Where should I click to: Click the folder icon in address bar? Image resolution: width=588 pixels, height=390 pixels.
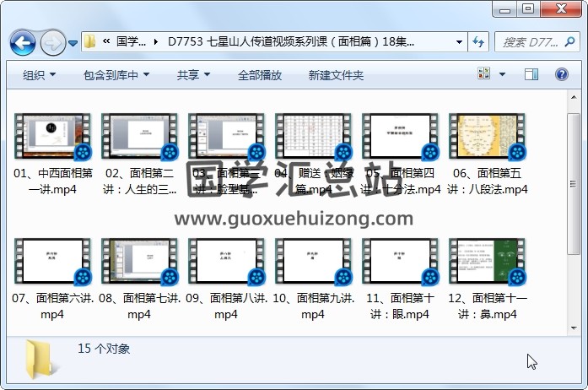(90, 41)
